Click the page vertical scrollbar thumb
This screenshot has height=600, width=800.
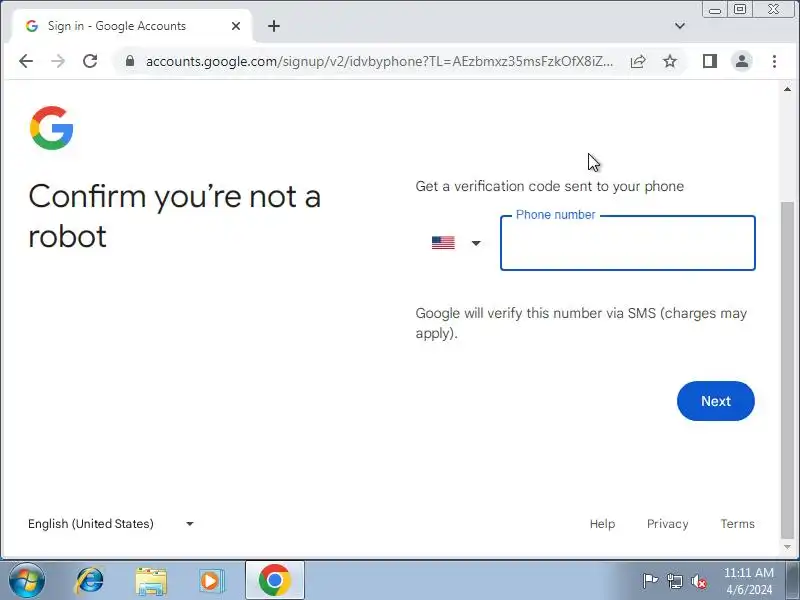[787, 370]
